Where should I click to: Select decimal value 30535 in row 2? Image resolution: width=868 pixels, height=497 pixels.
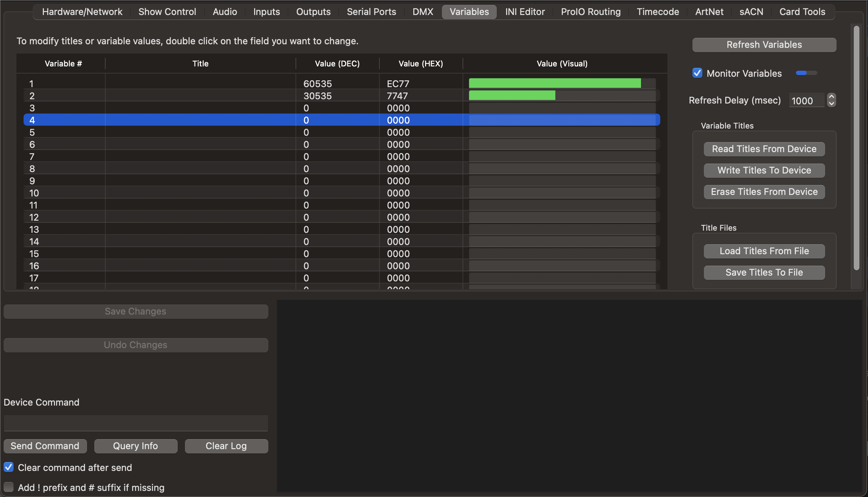click(x=318, y=96)
